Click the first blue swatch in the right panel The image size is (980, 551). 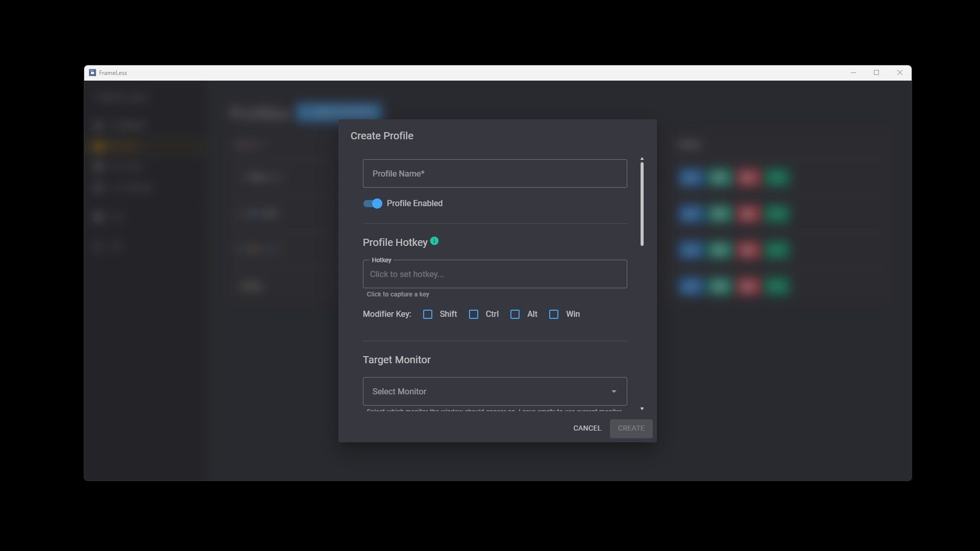[x=690, y=178]
